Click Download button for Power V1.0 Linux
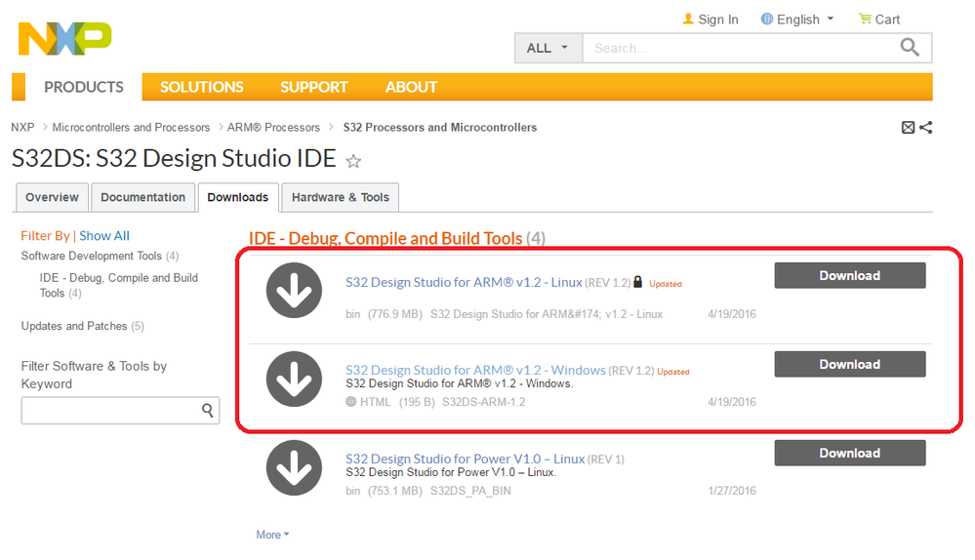975x560 pixels. tap(850, 453)
